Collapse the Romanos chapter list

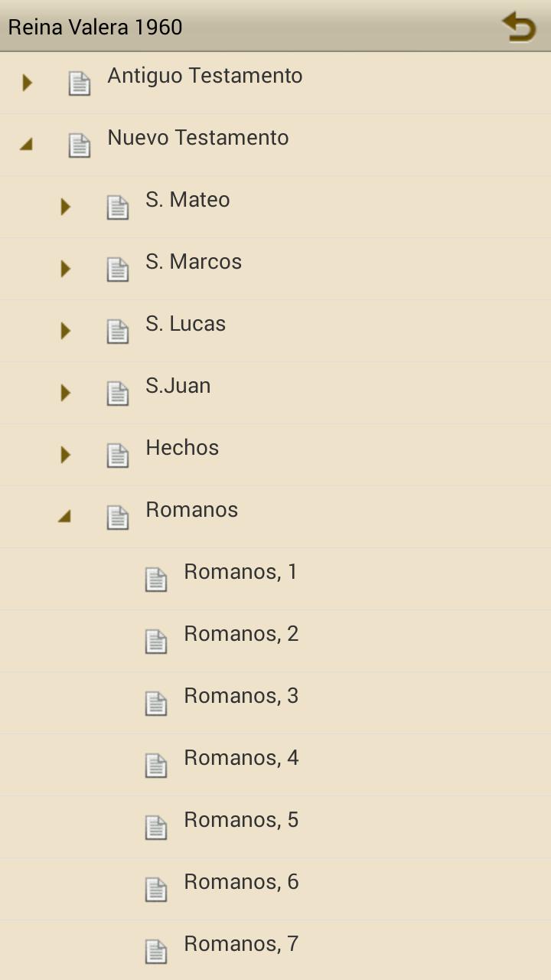(x=65, y=517)
